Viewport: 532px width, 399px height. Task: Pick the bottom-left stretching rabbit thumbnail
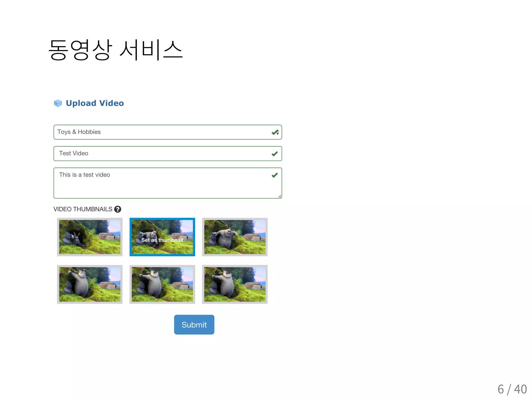tap(90, 284)
